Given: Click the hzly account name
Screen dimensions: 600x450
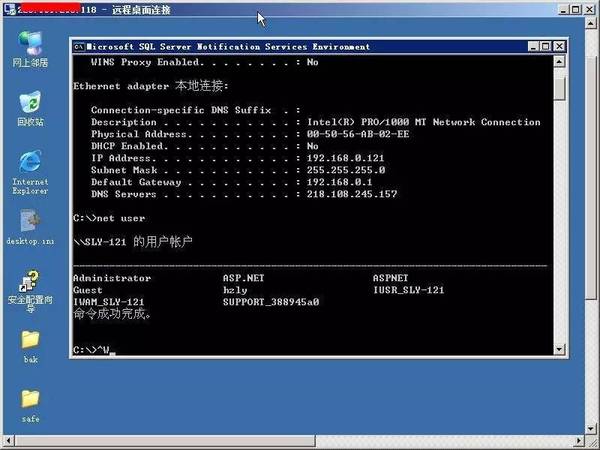Looking at the screenshot, I should (235, 290).
